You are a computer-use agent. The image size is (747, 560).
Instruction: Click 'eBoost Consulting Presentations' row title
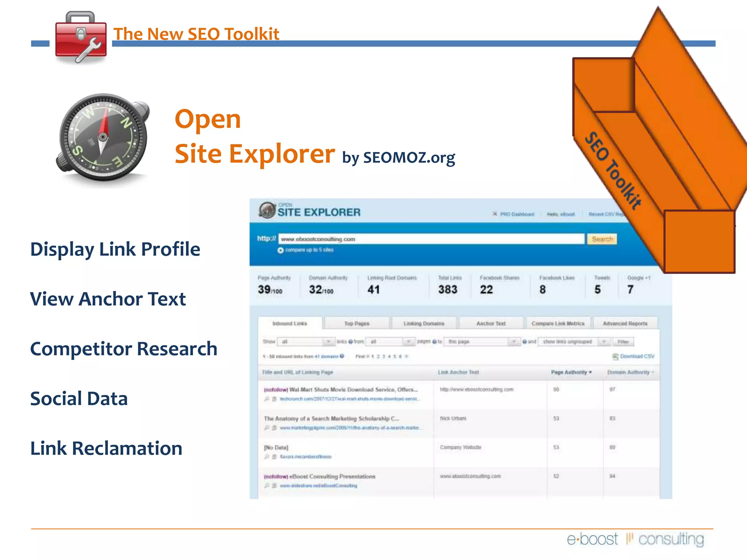(x=332, y=477)
